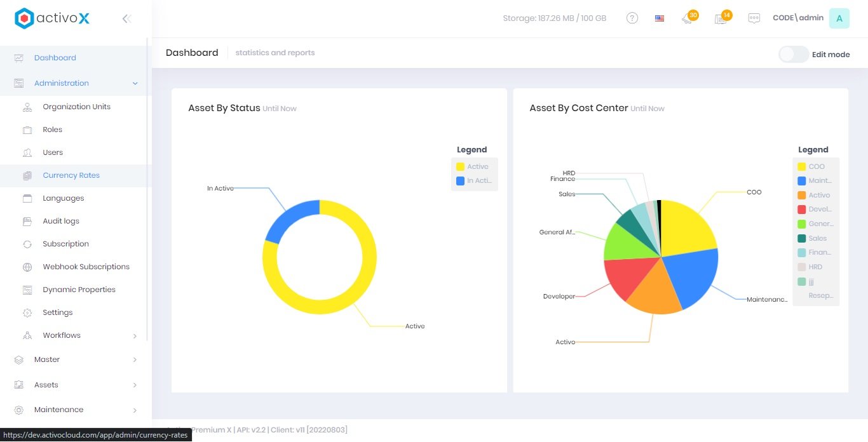
Task: Click the activoX logo
Action: pyautogui.click(x=52, y=18)
